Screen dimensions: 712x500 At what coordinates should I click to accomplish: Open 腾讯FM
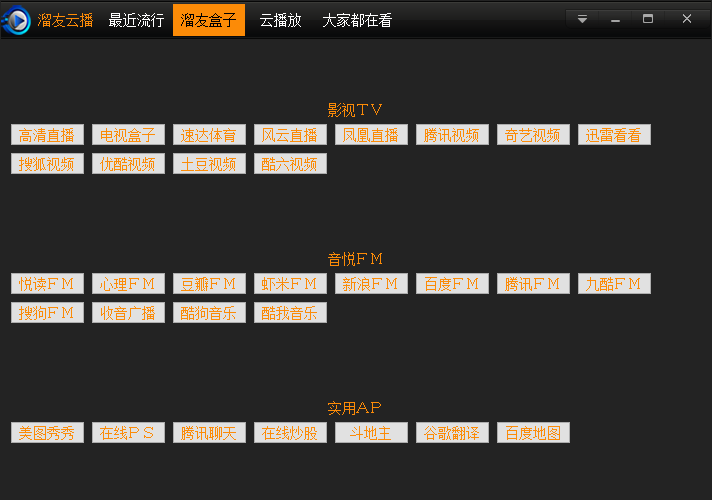pyautogui.click(x=533, y=284)
